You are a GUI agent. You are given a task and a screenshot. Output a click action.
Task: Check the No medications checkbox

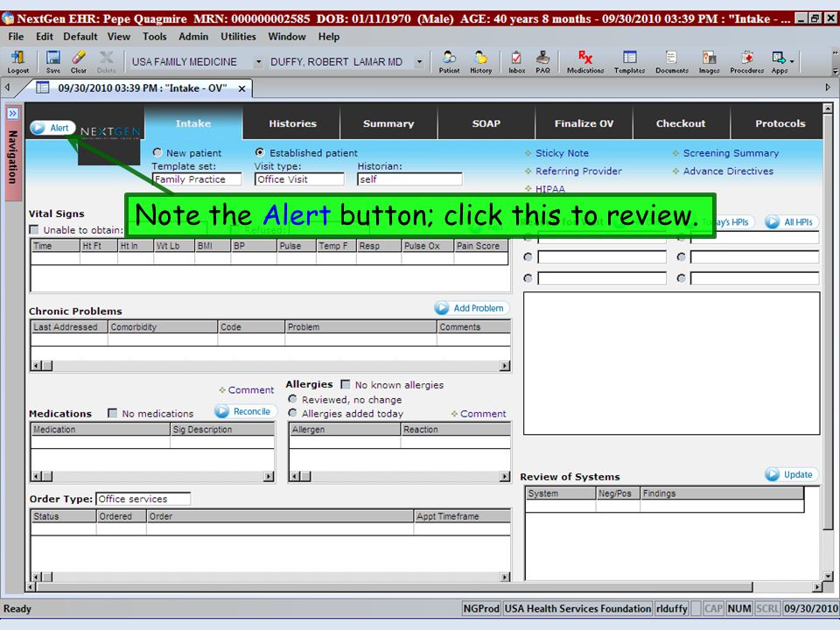[x=113, y=413]
